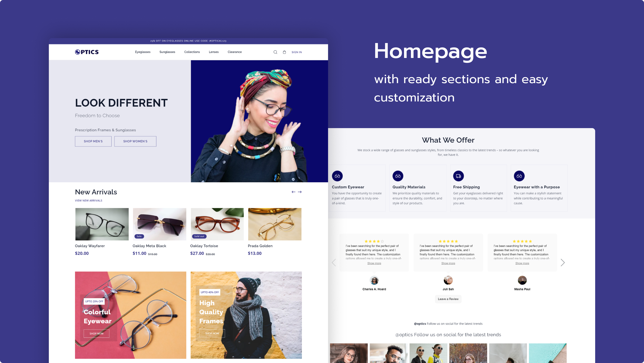644x363 pixels.
Task: Click SHOP MEN'S button on hero
Action: 93,141
